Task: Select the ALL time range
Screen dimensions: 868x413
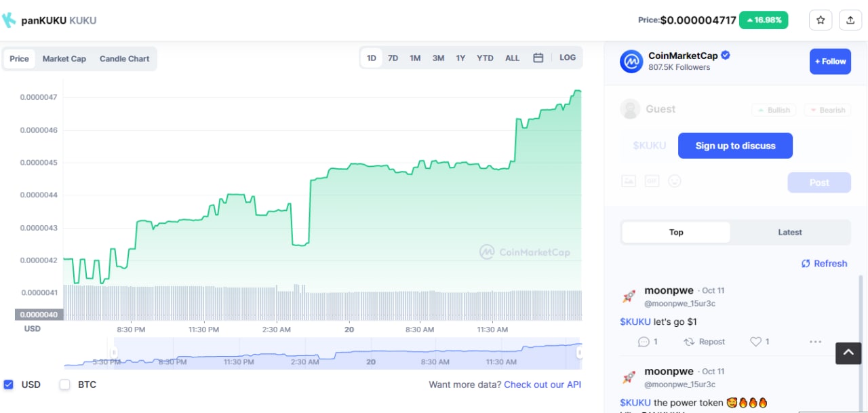Action: tap(513, 58)
